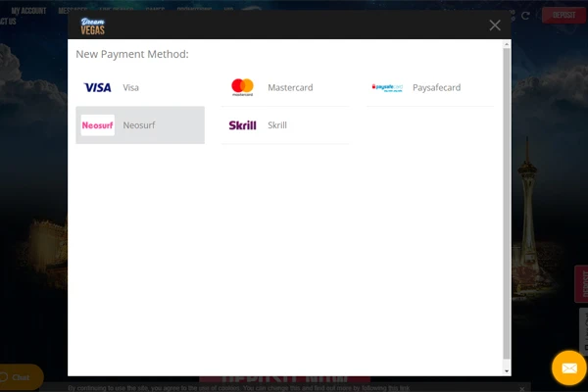
Task: Click the Dream Vegas logo
Action: [x=93, y=25]
